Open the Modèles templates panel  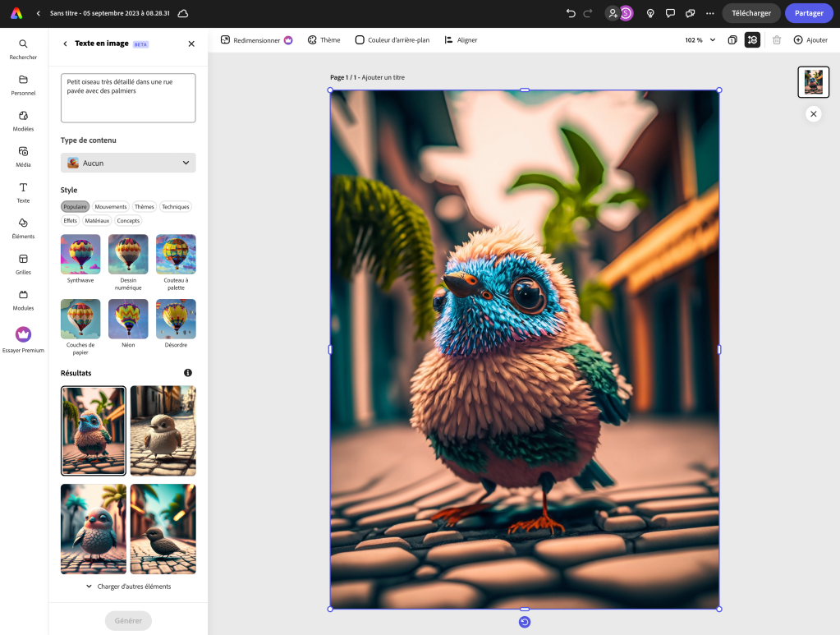[x=23, y=116]
